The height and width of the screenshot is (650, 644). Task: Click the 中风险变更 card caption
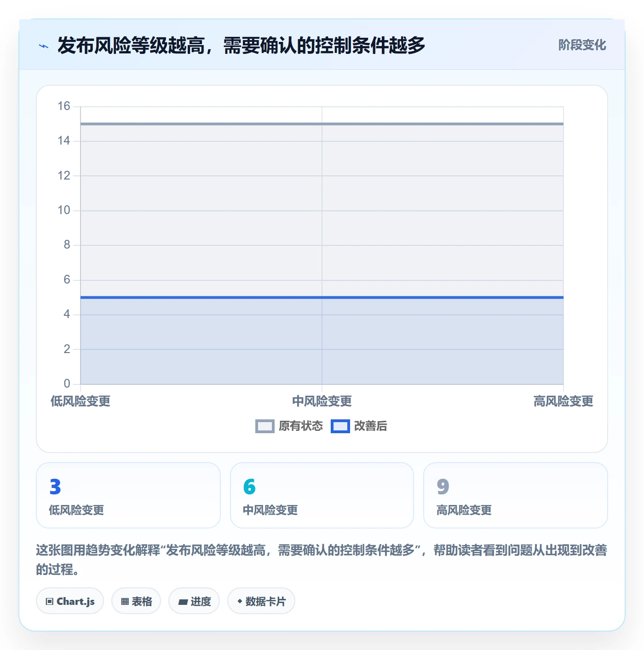coord(270,510)
